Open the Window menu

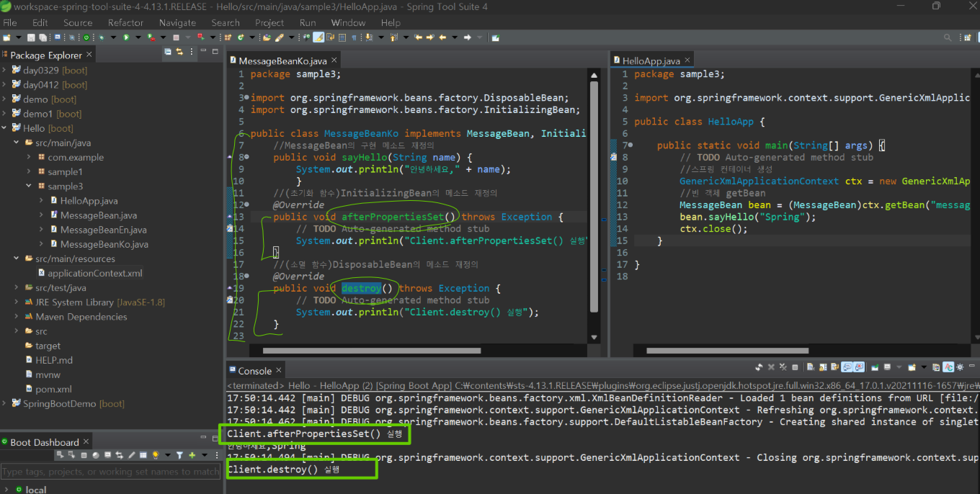pyautogui.click(x=348, y=22)
